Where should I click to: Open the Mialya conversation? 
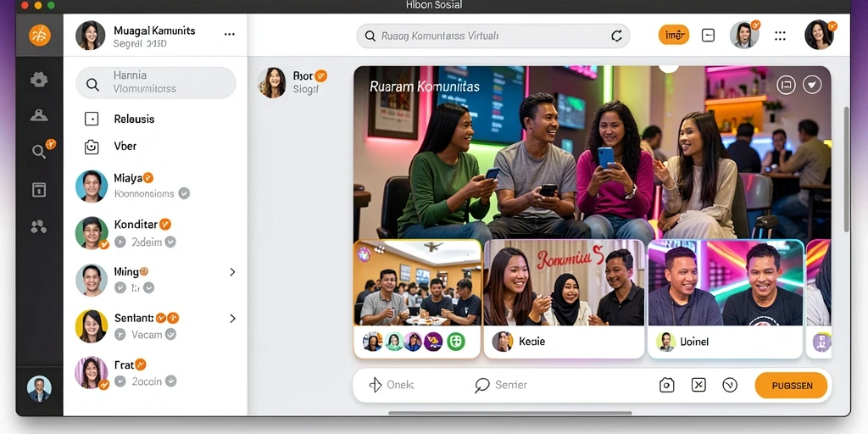pyautogui.click(x=156, y=186)
